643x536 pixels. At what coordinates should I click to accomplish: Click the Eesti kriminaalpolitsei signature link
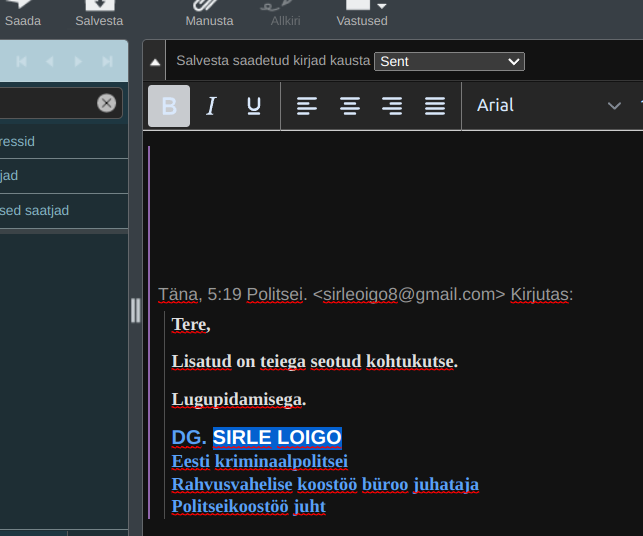point(260,461)
